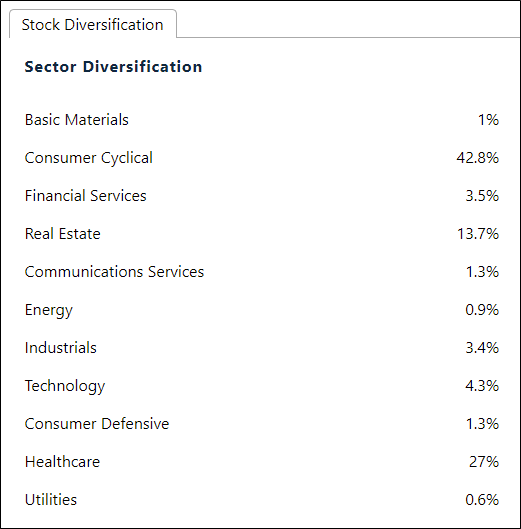Screen dimensions: 521x529
Task: Select the Technology sector label
Action: pos(65,386)
